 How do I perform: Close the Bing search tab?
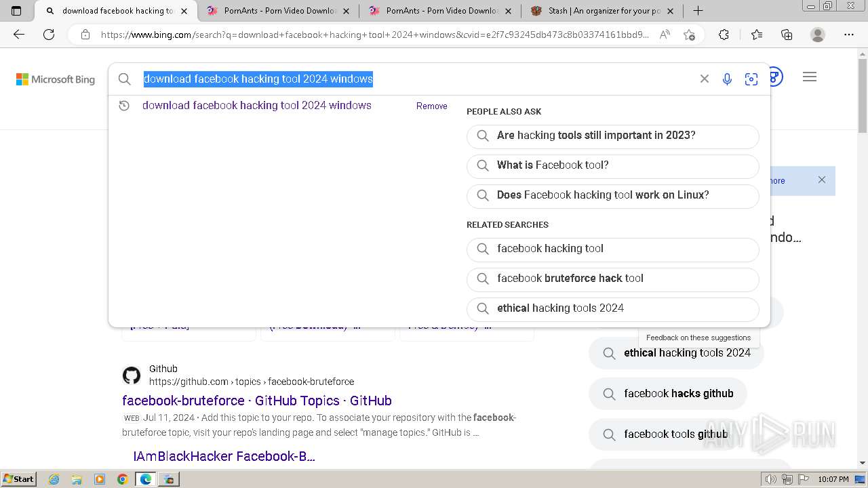(184, 11)
